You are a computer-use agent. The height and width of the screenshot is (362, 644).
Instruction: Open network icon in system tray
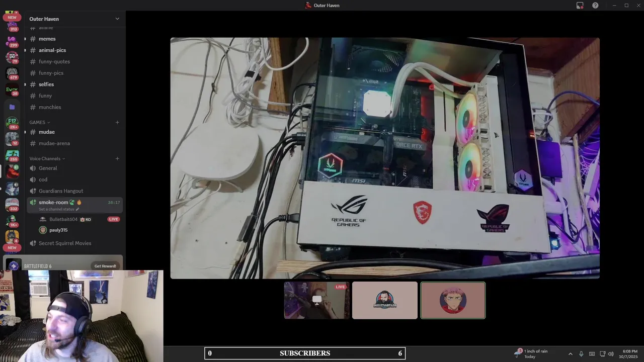(602, 354)
